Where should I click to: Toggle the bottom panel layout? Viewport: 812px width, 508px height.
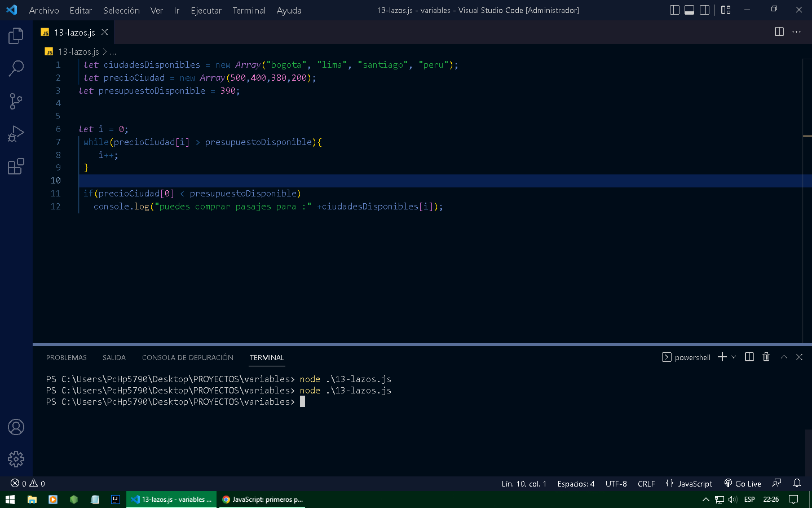click(x=689, y=10)
